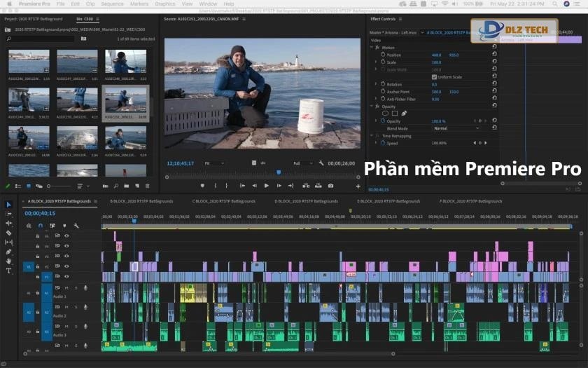Toggle Snap in timeline
The height and width of the screenshot is (368, 588).
tap(41, 226)
